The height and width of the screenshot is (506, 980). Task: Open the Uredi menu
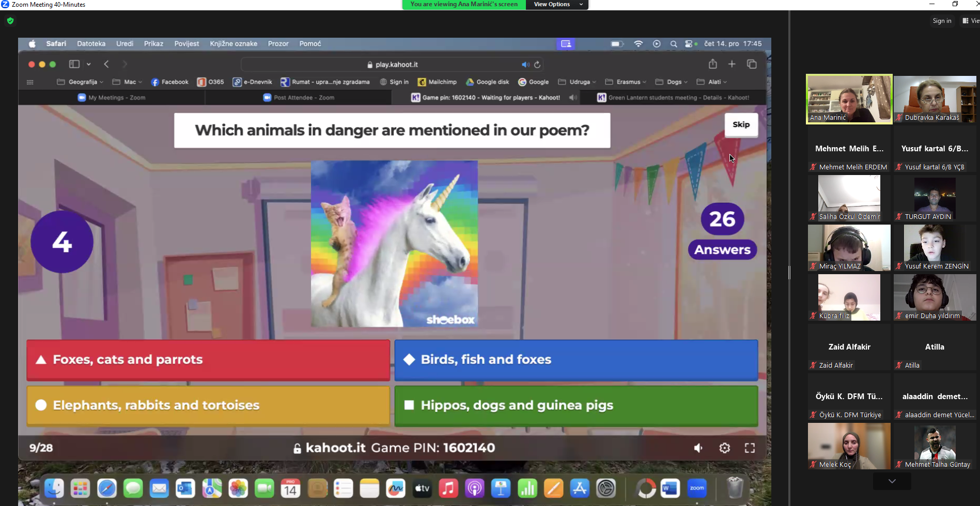pos(125,44)
